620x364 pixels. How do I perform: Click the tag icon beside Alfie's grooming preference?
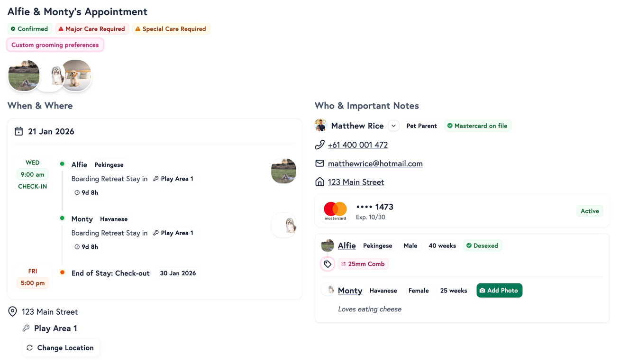pos(327,264)
